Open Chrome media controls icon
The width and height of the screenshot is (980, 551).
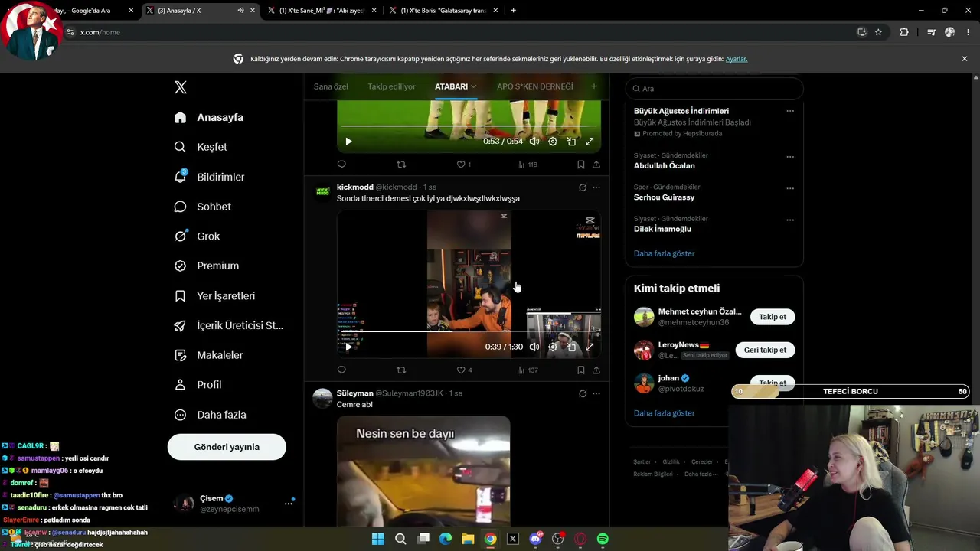coord(931,32)
